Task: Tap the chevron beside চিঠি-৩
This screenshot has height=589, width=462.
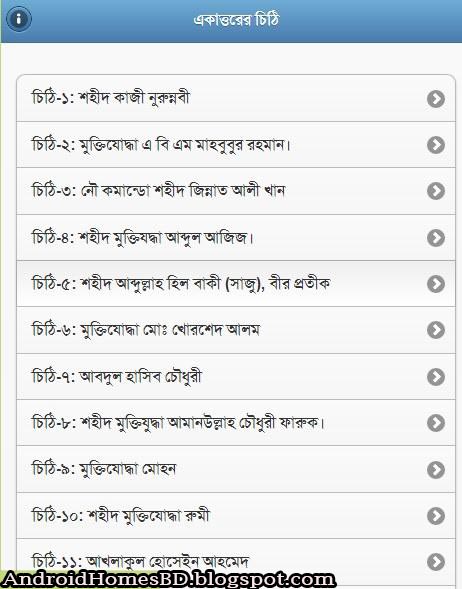Action: 436,191
